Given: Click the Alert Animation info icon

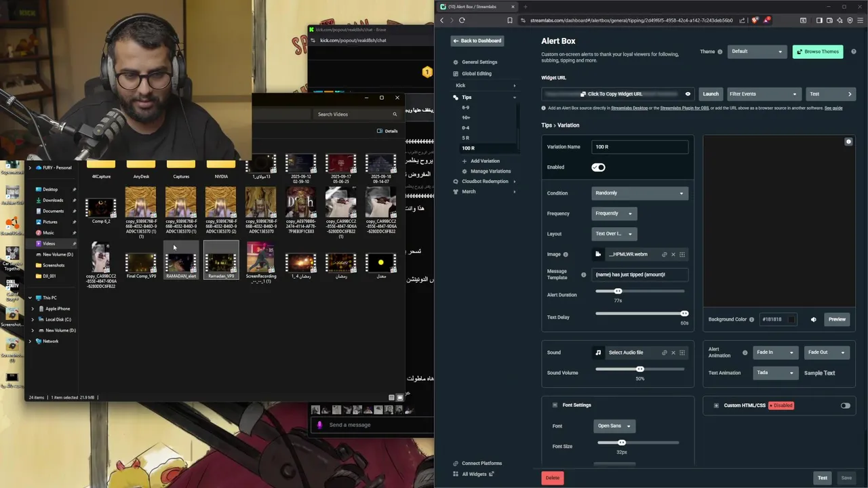Looking at the screenshot, I should 745,352.
